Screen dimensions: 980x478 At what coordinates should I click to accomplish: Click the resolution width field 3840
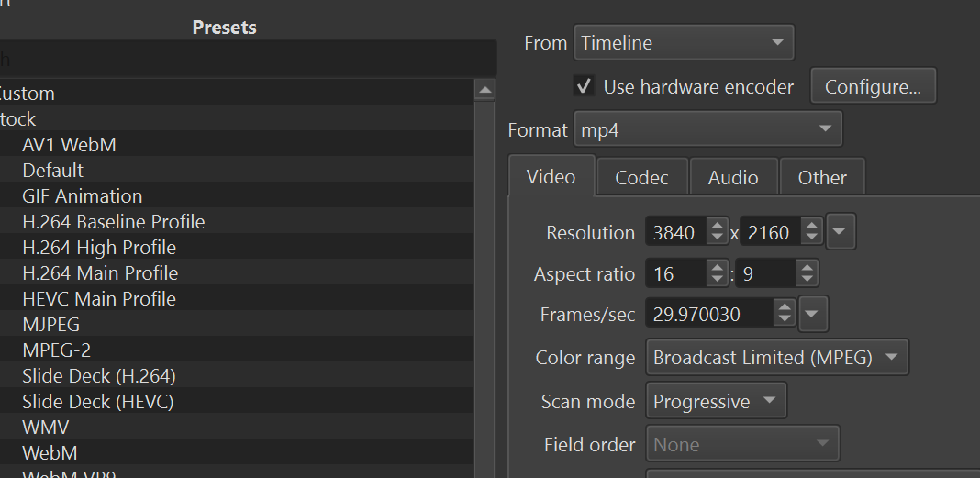[675, 233]
